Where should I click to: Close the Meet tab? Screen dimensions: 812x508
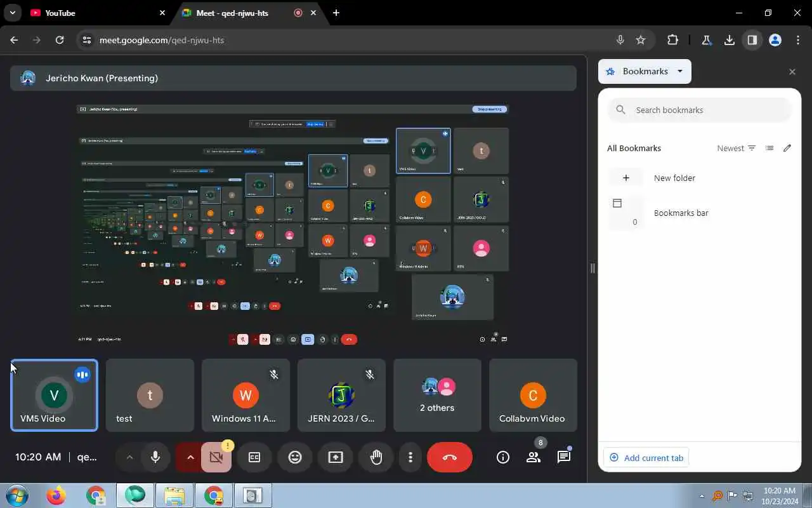[x=313, y=13]
